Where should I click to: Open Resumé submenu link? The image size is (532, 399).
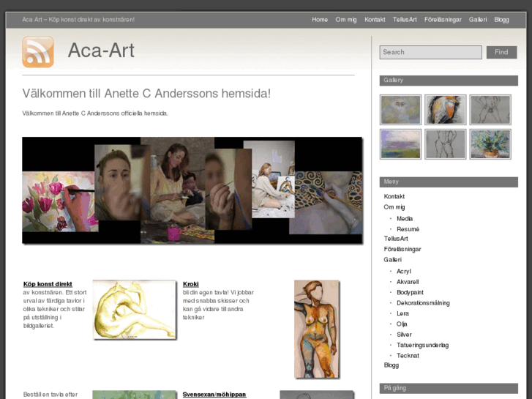(x=408, y=229)
